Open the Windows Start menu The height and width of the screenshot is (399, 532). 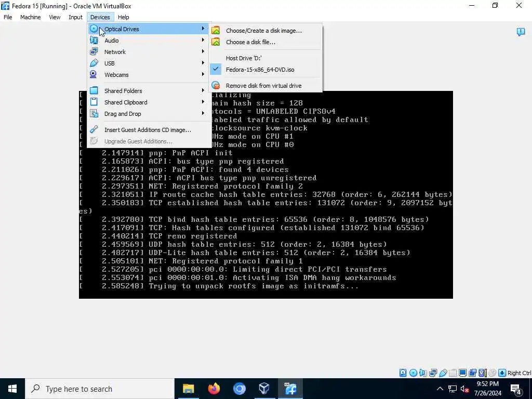(x=12, y=389)
